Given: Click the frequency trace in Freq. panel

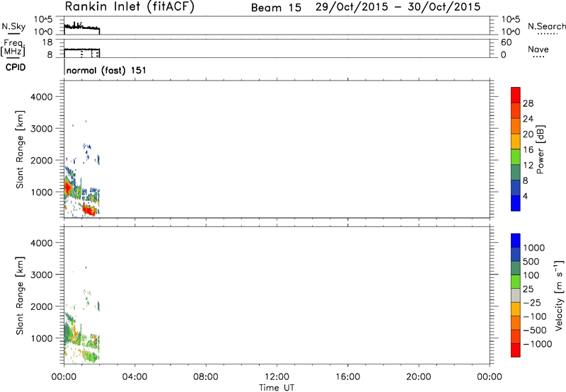Looking at the screenshot, I should click(x=82, y=49).
